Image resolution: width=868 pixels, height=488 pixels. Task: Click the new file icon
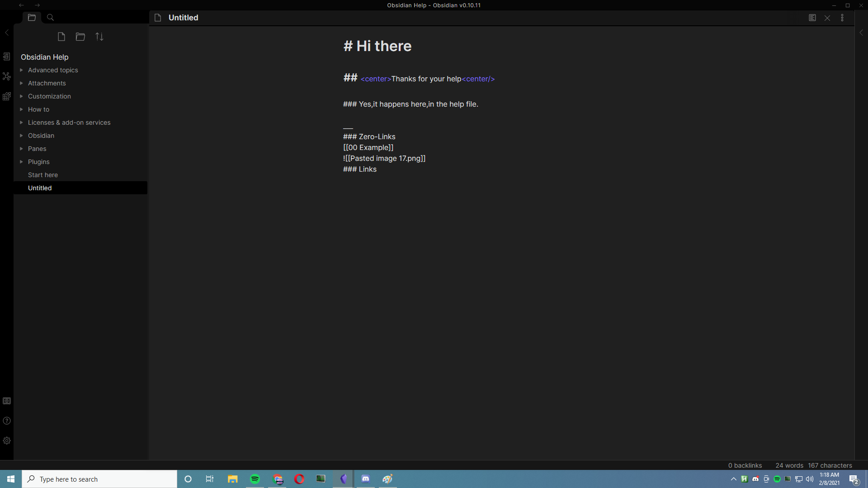(61, 36)
